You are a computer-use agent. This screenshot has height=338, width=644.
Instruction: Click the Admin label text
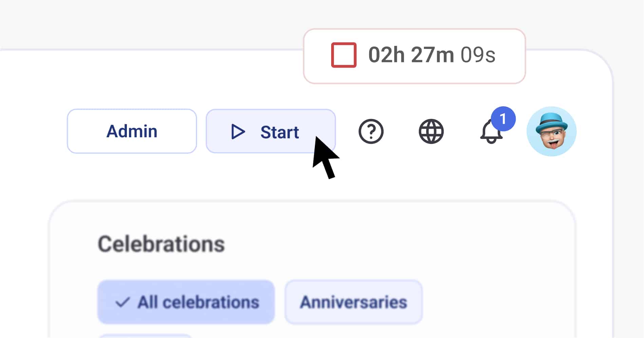pos(132,131)
